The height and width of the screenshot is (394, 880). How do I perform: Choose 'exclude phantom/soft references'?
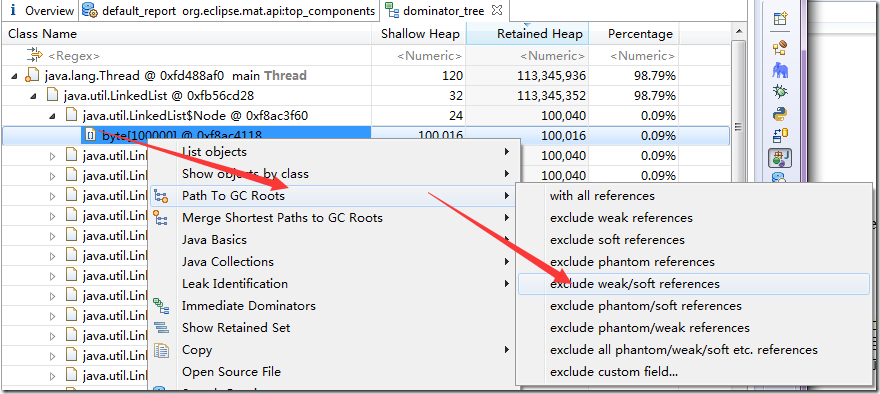694,306
